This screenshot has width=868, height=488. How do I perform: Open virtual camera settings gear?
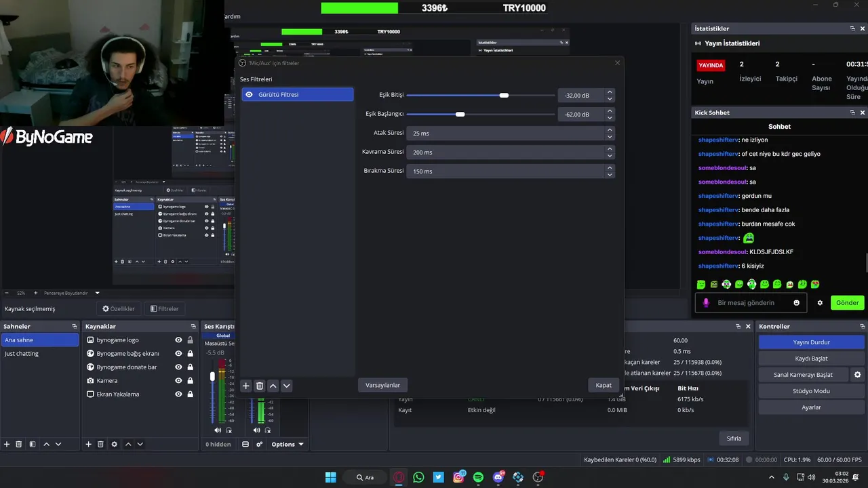pyautogui.click(x=857, y=375)
